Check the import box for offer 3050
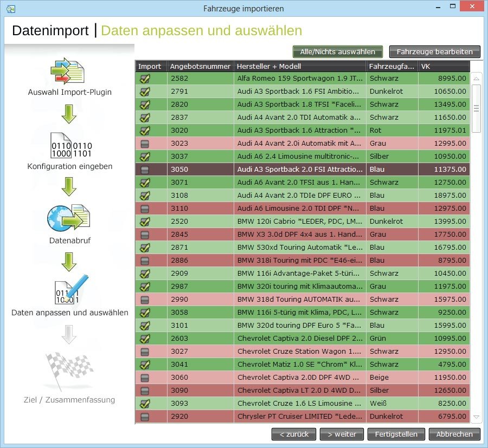The width and height of the screenshot is (488, 448). point(145,170)
